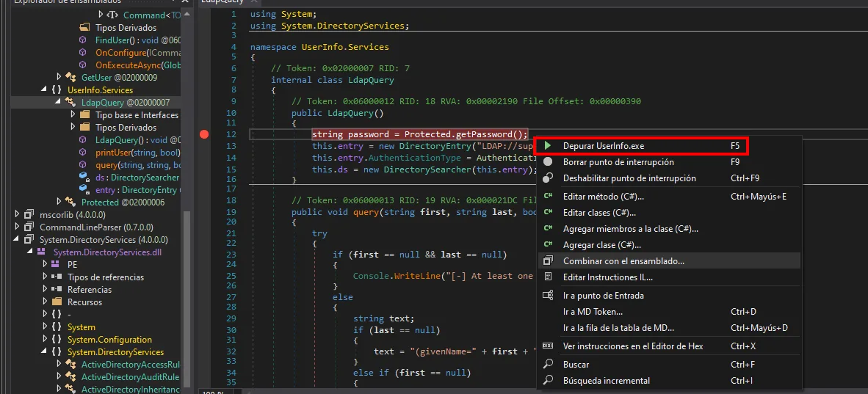The width and height of the screenshot is (868, 394).
Task: Click the Editar Instrucciones IL icon
Action: (x=548, y=277)
